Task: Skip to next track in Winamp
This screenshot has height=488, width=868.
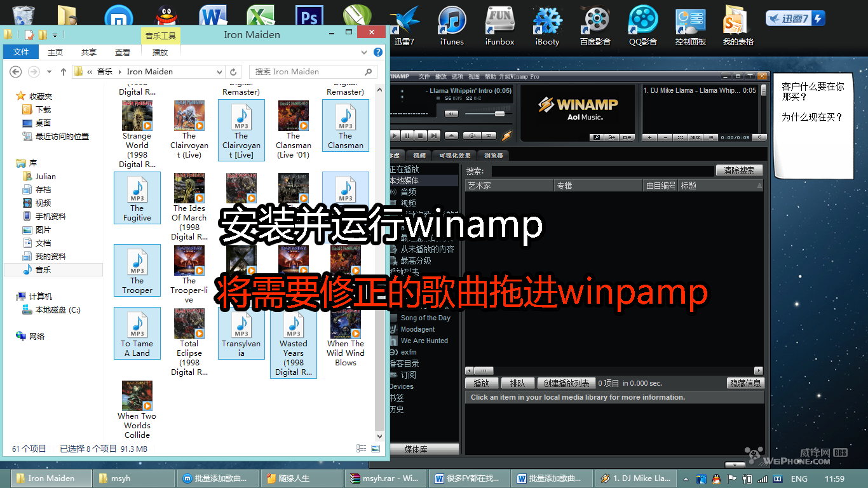Action: pyautogui.click(x=434, y=135)
